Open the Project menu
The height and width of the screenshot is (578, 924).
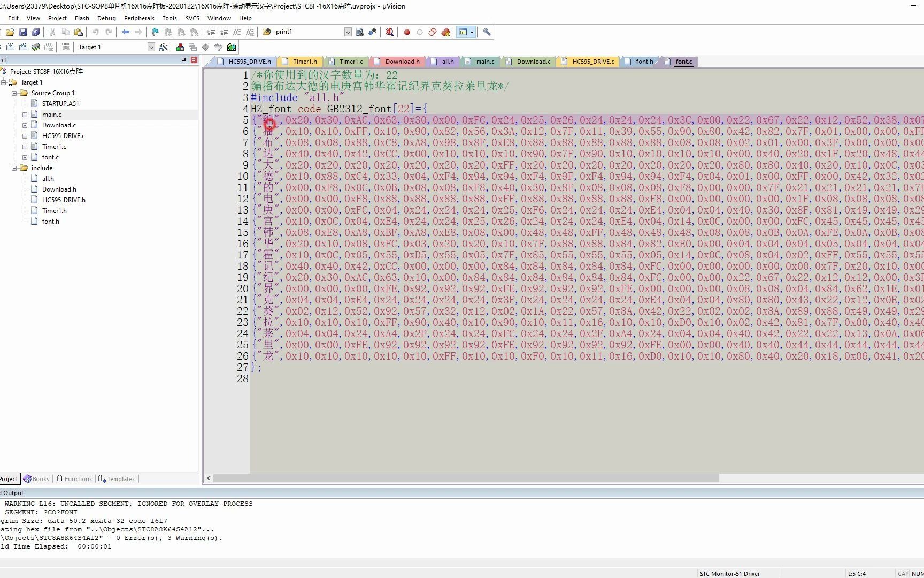tap(57, 18)
